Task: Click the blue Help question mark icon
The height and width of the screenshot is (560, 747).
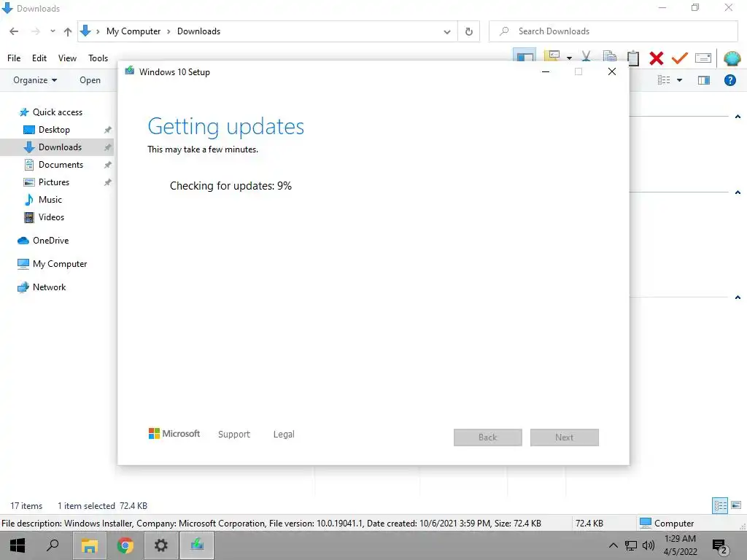Action: coord(729,80)
